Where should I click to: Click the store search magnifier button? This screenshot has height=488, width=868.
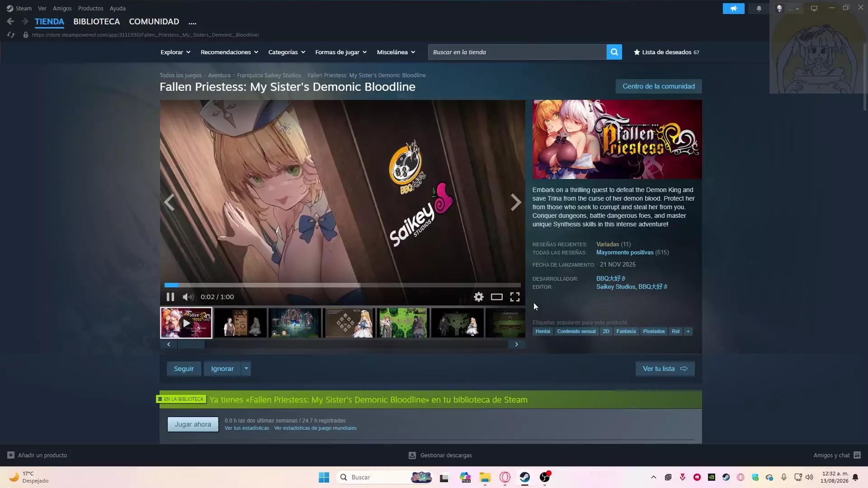click(x=614, y=52)
